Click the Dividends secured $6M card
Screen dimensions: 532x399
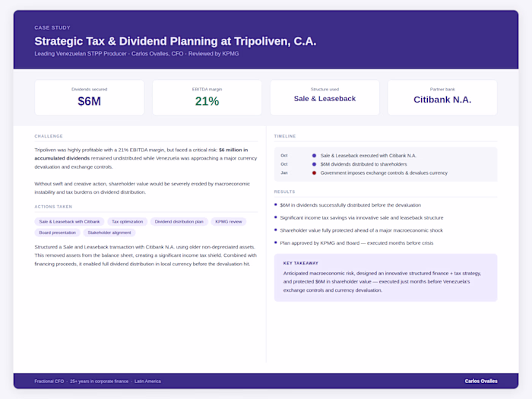click(x=89, y=97)
